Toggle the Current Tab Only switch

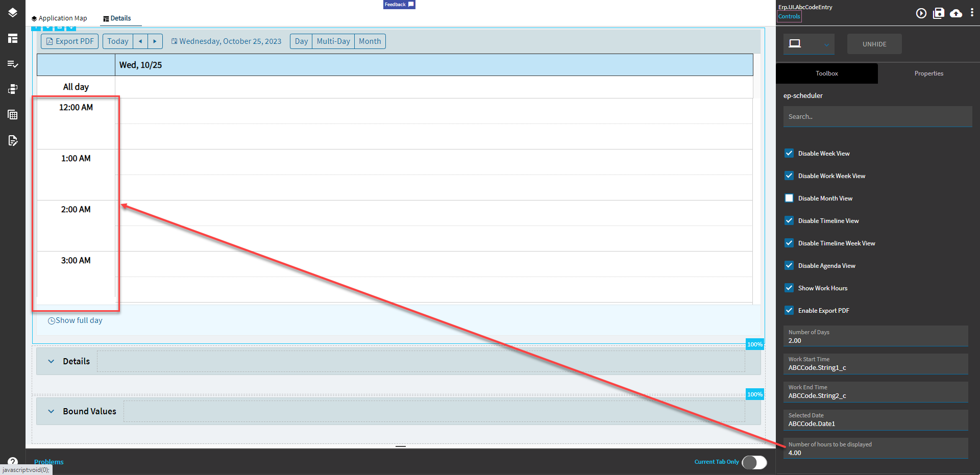(x=754, y=462)
